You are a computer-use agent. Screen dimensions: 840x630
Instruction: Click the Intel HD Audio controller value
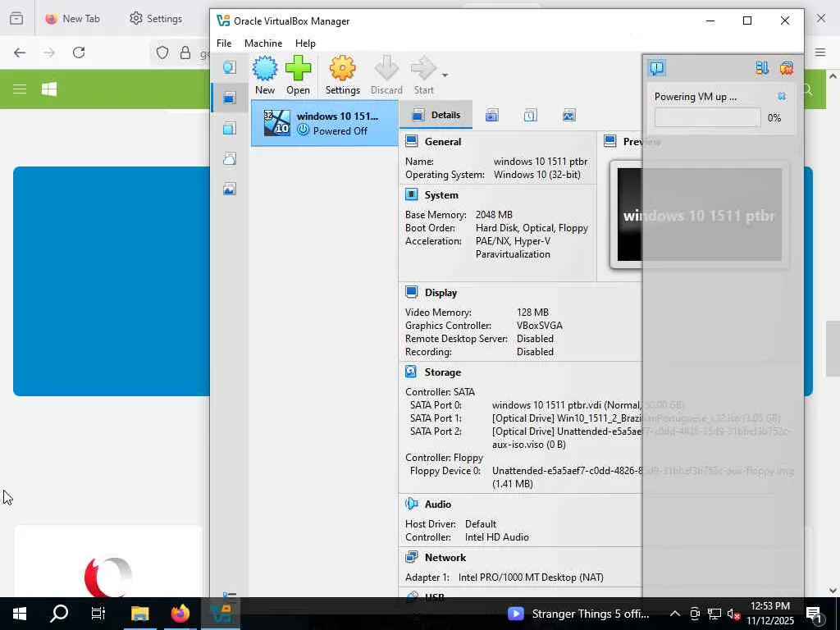496,536
